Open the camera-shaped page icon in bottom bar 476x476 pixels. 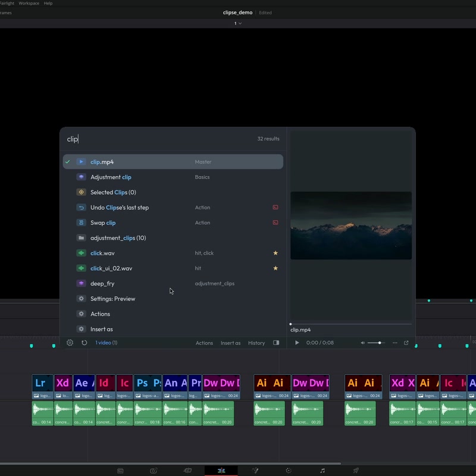(x=154, y=471)
